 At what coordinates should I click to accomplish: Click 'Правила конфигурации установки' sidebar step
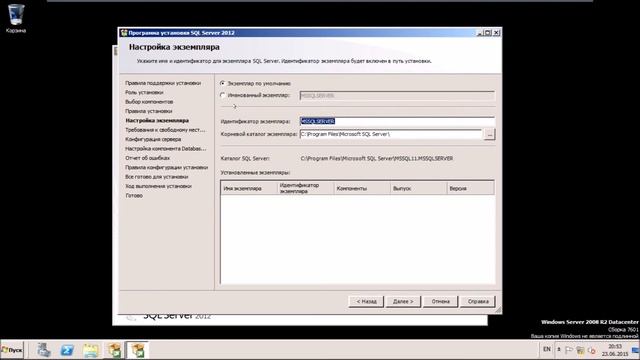(x=167, y=167)
